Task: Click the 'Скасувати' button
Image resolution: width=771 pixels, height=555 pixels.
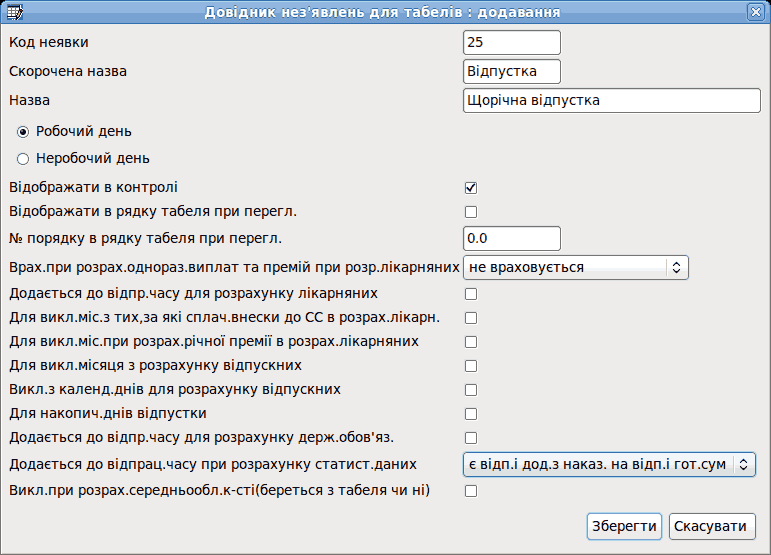Action: 712,526
